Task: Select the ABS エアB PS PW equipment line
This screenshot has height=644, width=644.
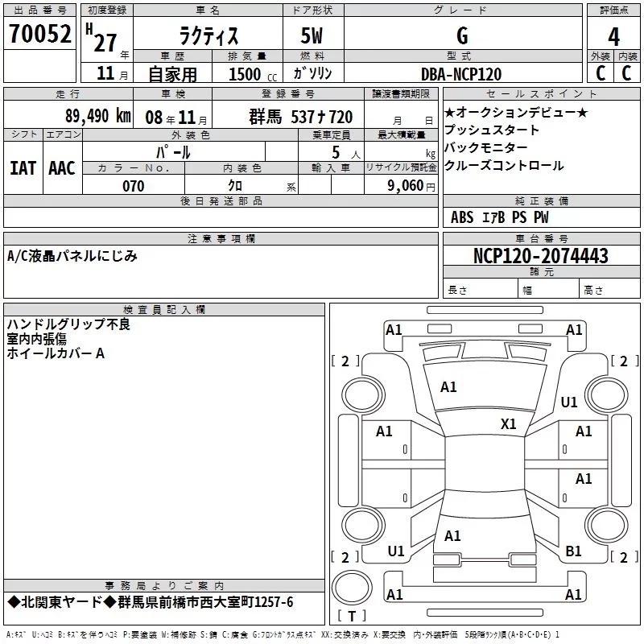Action: [x=500, y=217]
